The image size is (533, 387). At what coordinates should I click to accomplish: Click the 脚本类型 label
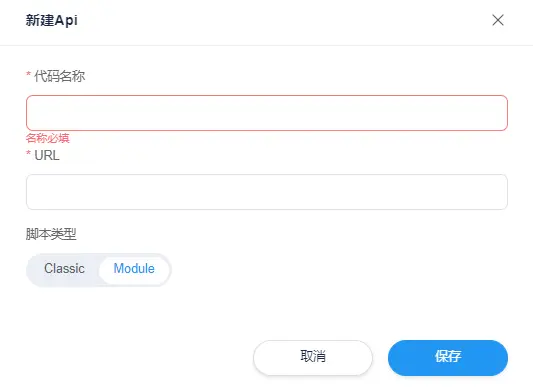[x=51, y=234]
